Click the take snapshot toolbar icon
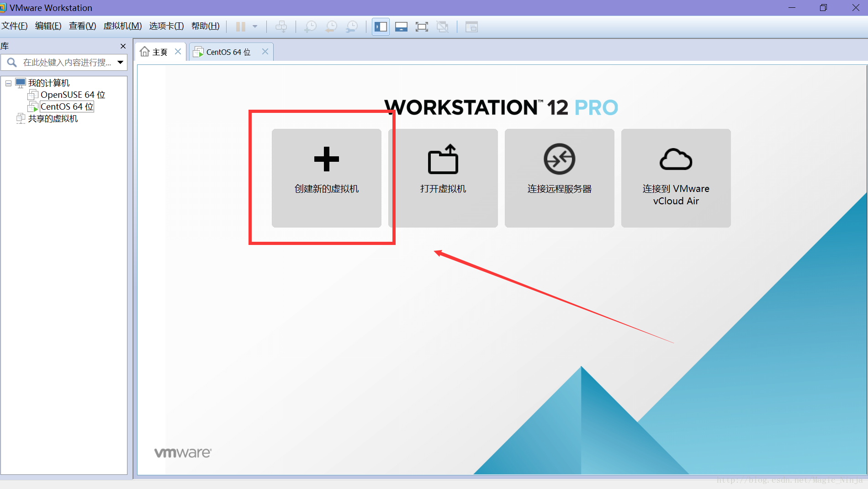Viewport: 868px width, 489px height. point(311,27)
